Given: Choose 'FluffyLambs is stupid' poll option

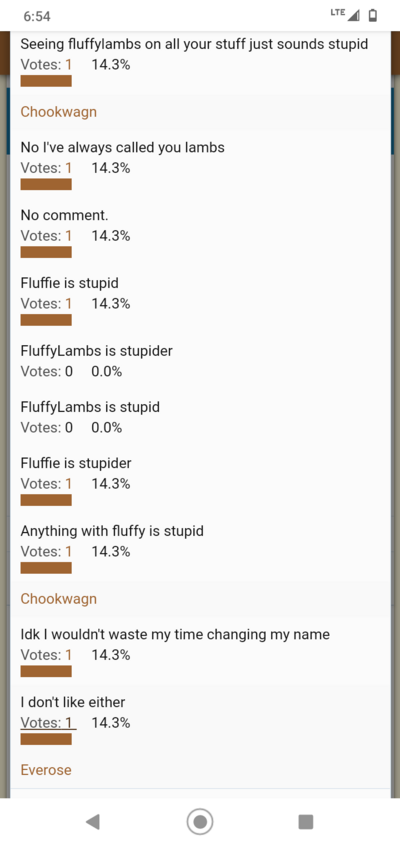Looking at the screenshot, I should (x=90, y=407).
